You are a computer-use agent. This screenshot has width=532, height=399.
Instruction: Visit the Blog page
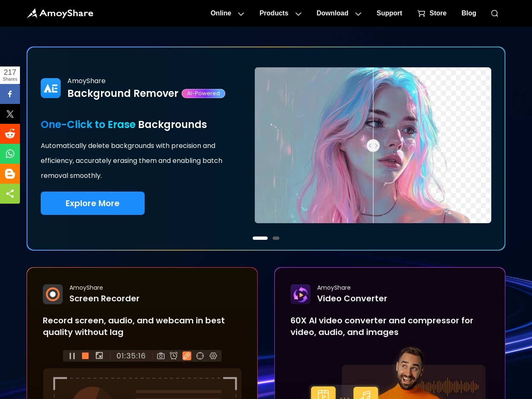tap(469, 13)
